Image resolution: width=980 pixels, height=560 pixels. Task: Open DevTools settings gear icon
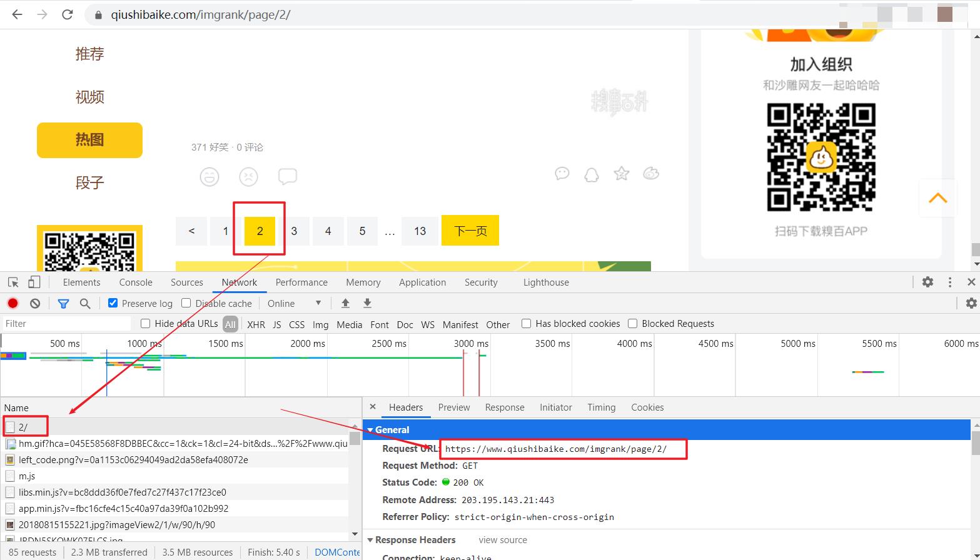pos(928,282)
